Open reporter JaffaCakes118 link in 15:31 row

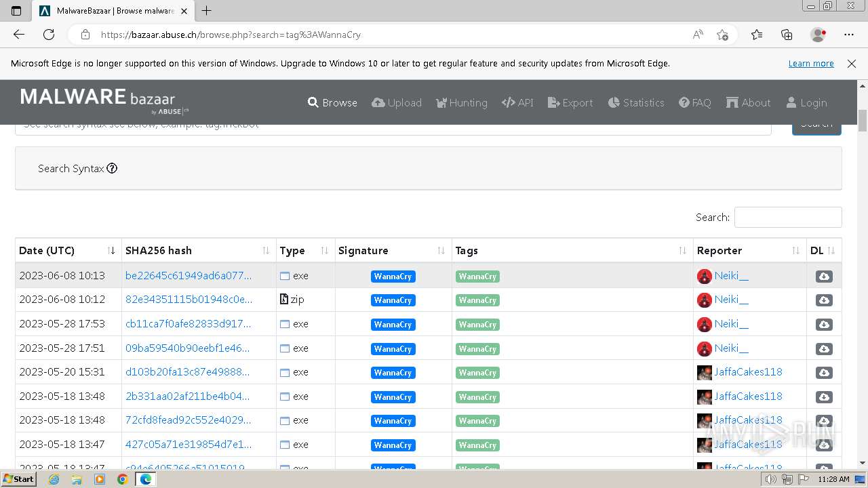click(748, 371)
